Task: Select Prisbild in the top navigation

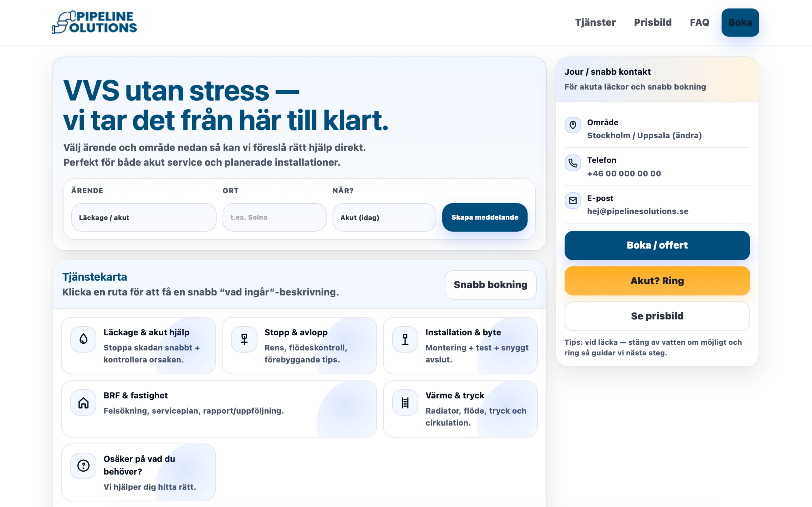Action: point(653,22)
